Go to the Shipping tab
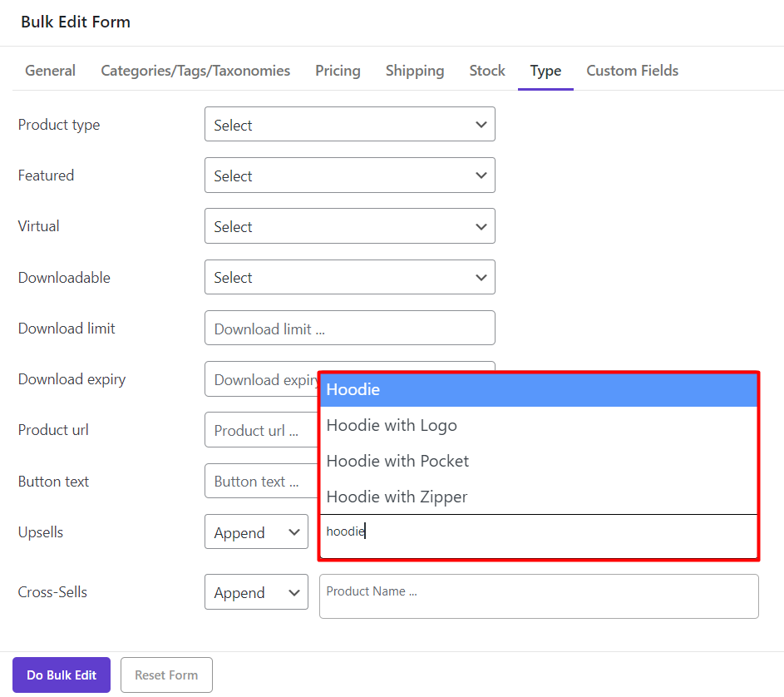Screen dimensions: 784x697 coord(415,71)
